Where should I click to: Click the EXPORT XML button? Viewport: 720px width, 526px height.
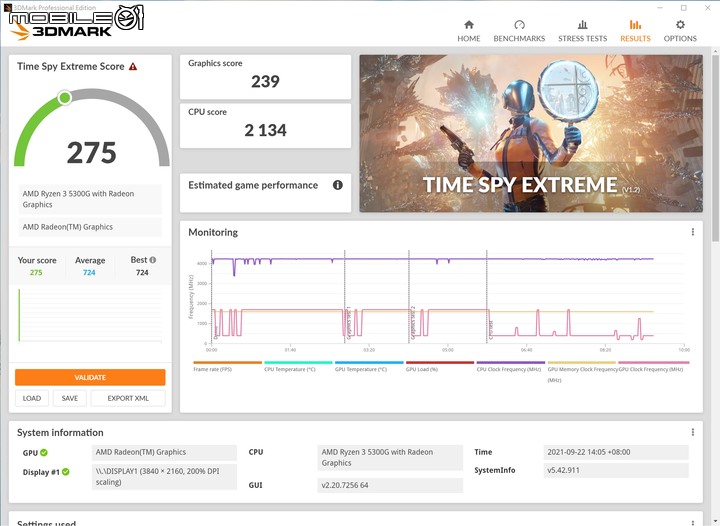click(x=128, y=398)
